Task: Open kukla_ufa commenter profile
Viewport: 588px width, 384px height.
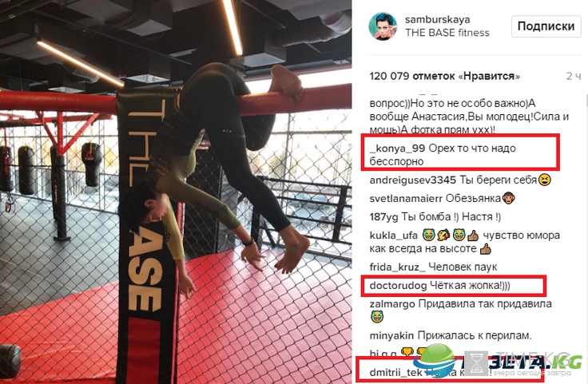Action: pos(393,236)
